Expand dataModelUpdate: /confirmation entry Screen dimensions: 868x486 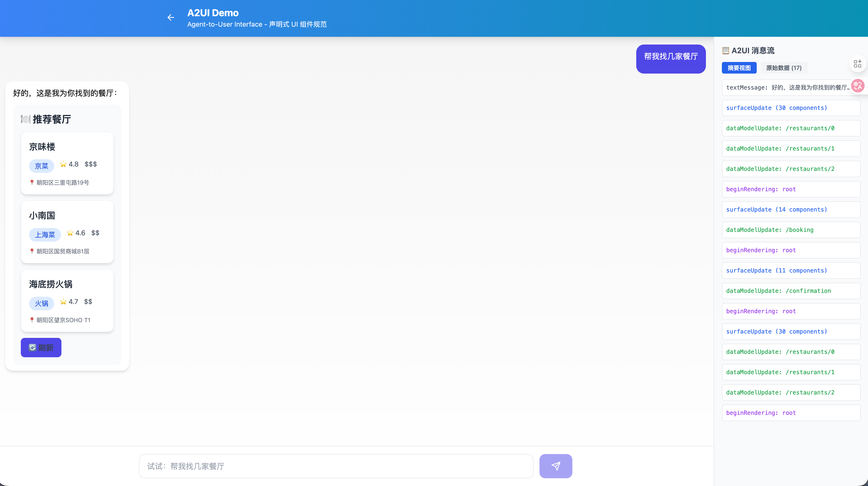pos(791,291)
